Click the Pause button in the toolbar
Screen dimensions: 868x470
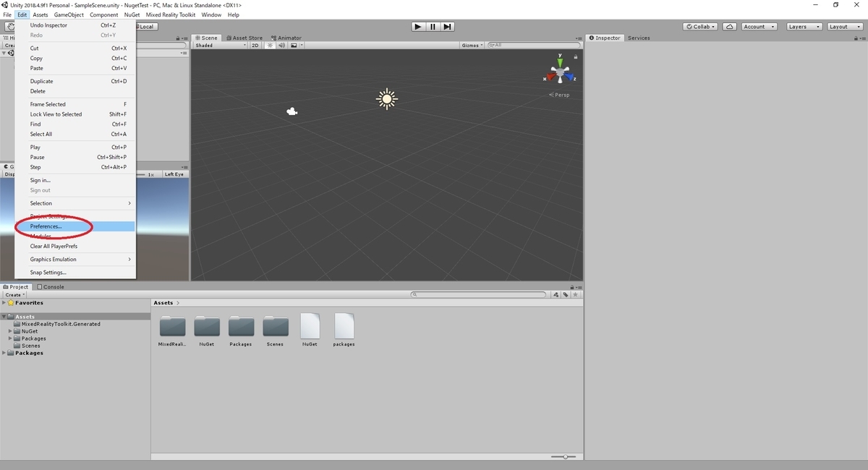pyautogui.click(x=433, y=27)
